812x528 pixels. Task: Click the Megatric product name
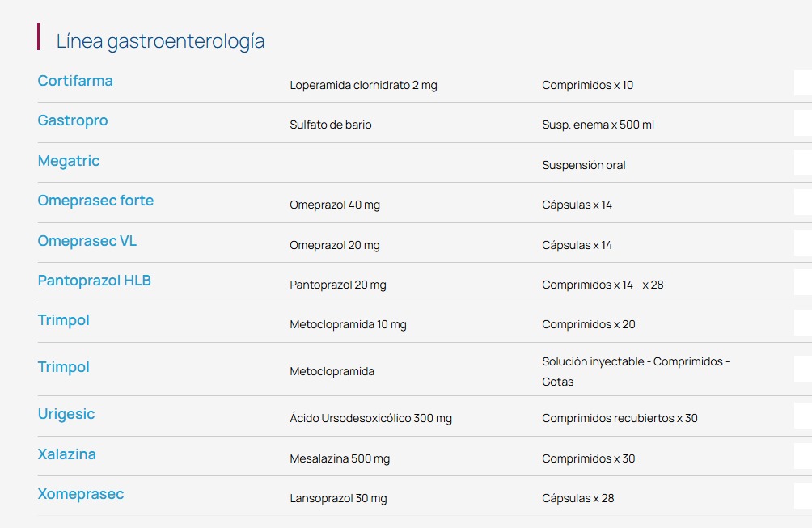pos(69,161)
